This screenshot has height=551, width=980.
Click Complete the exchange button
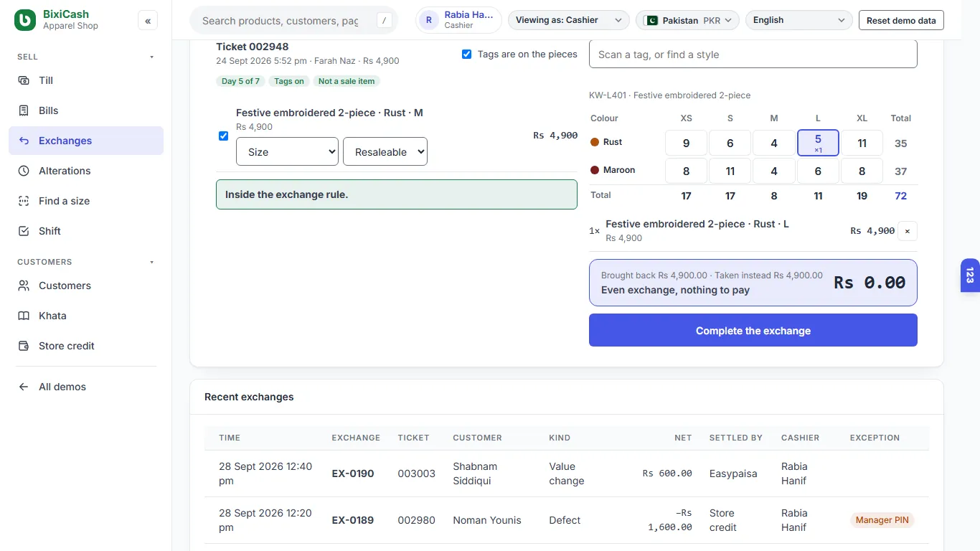coord(753,330)
